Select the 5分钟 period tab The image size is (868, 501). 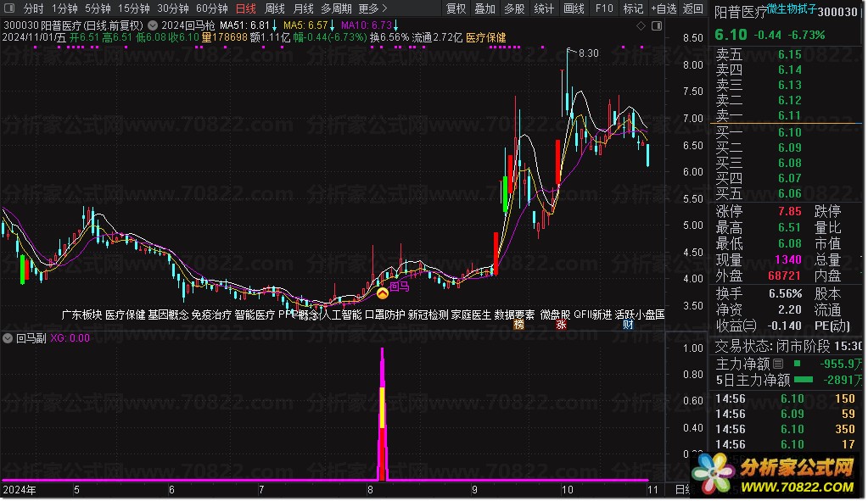[x=98, y=8]
